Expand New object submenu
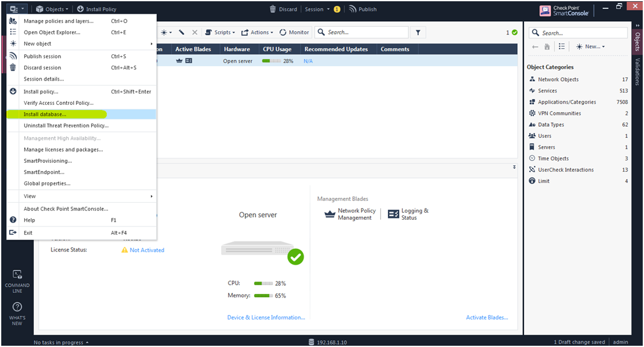The width and height of the screenshot is (644, 347). click(x=81, y=44)
